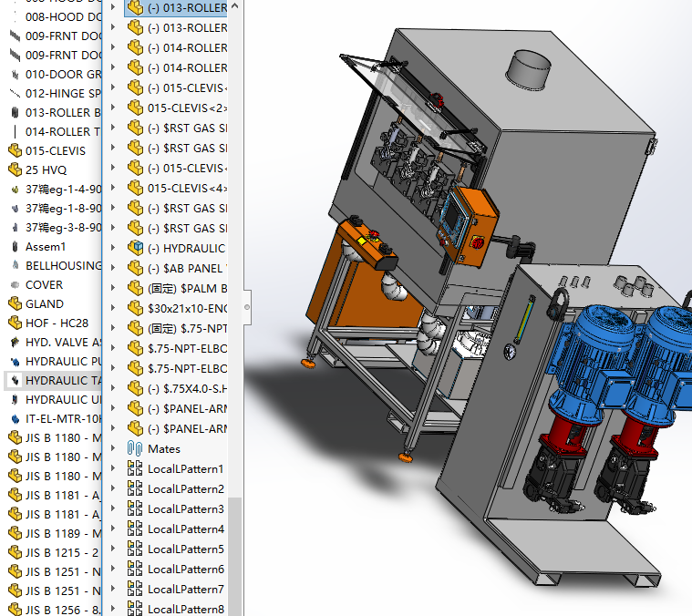Click the (-) HYDRAULIC subassembly icon
Viewport: 692px width, 616px height.
point(136,248)
